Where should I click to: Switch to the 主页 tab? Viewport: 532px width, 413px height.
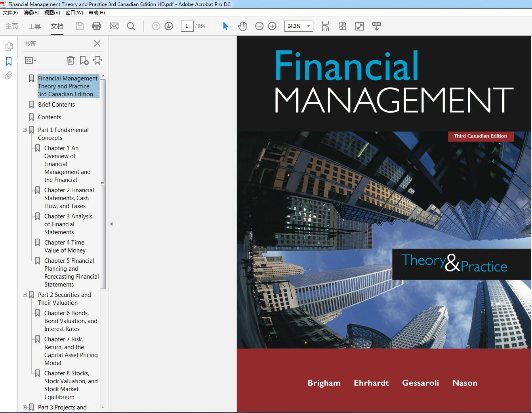pyautogui.click(x=12, y=26)
